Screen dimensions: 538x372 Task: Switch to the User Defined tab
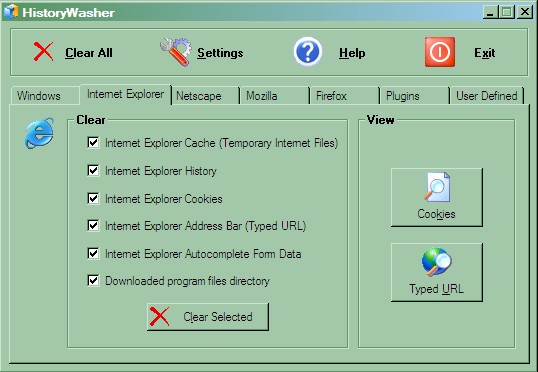click(x=487, y=96)
